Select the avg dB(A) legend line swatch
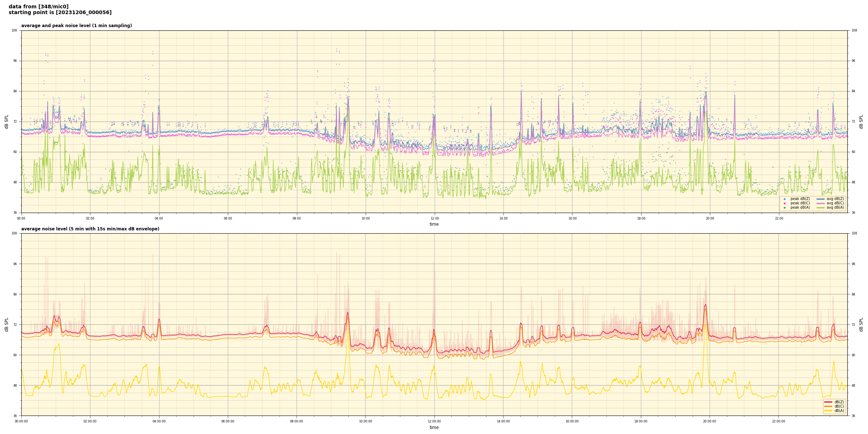 pyautogui.click(x=821, y=208)
